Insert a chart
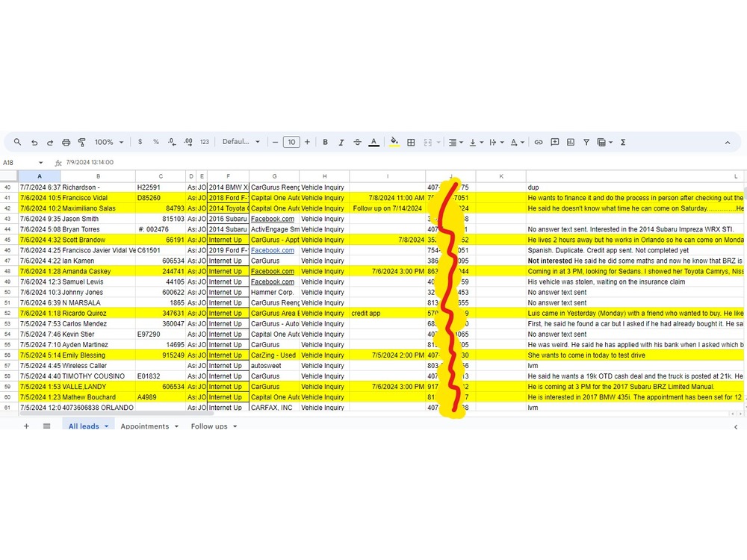 coord(570,142)
